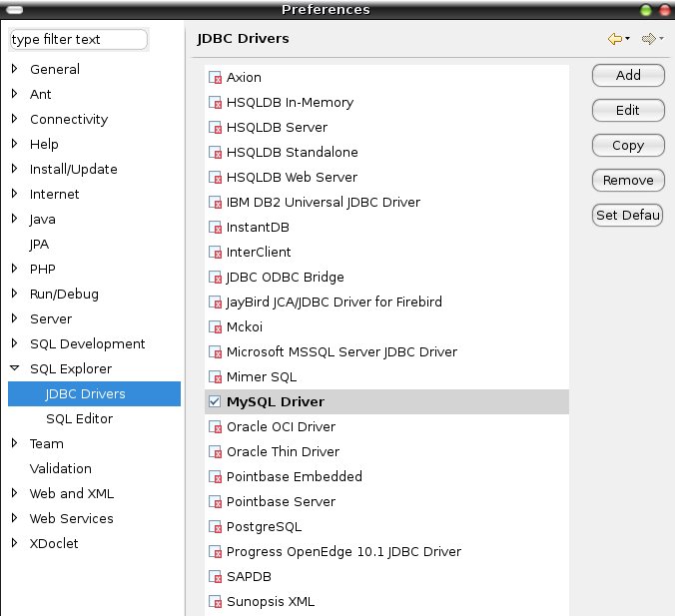Click the Mckoi driver icon
Screen dimensions: 675x616
pyautogui.click(x=215, y=327)
